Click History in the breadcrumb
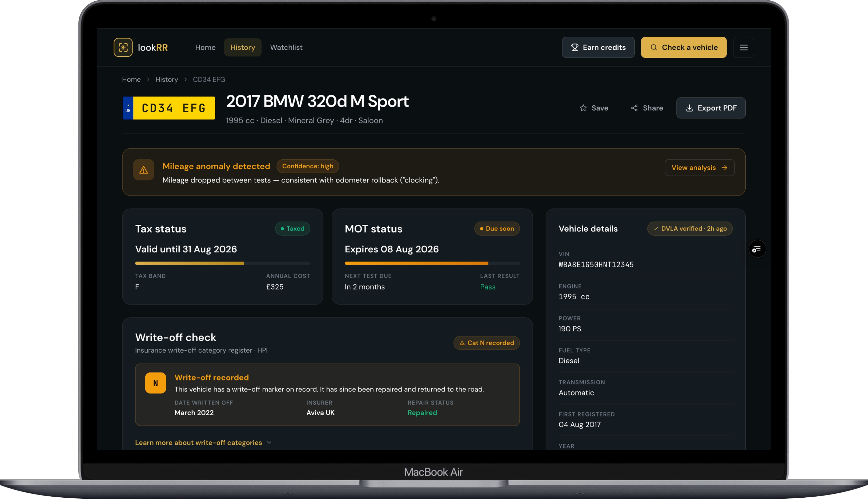 [x=167, y=80]
